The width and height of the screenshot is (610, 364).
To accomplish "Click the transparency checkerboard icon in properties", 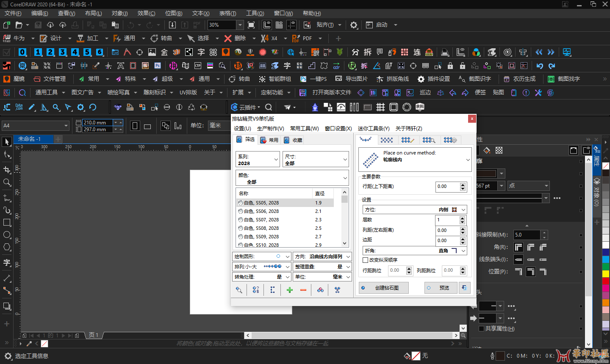I will pos(499,150).
